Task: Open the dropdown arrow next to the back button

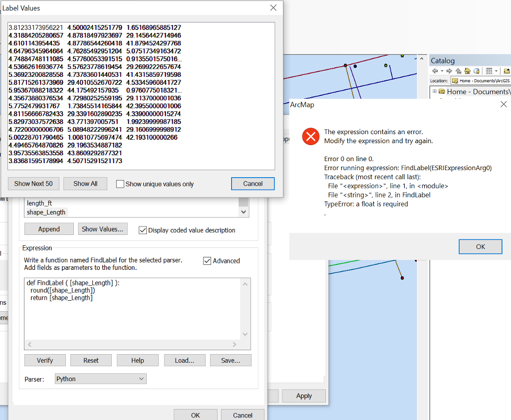Action: [442, 70]
